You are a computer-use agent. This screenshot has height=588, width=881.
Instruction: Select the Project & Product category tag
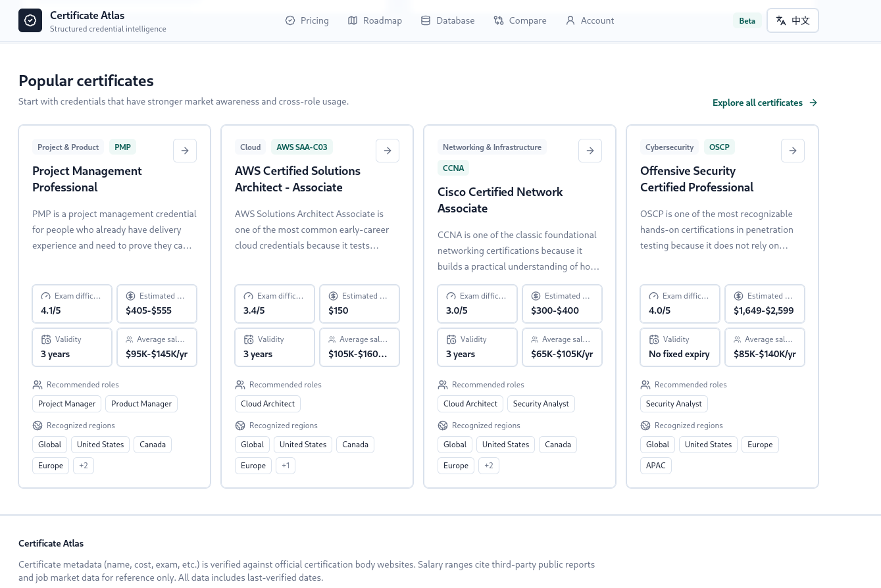[68, 147]
